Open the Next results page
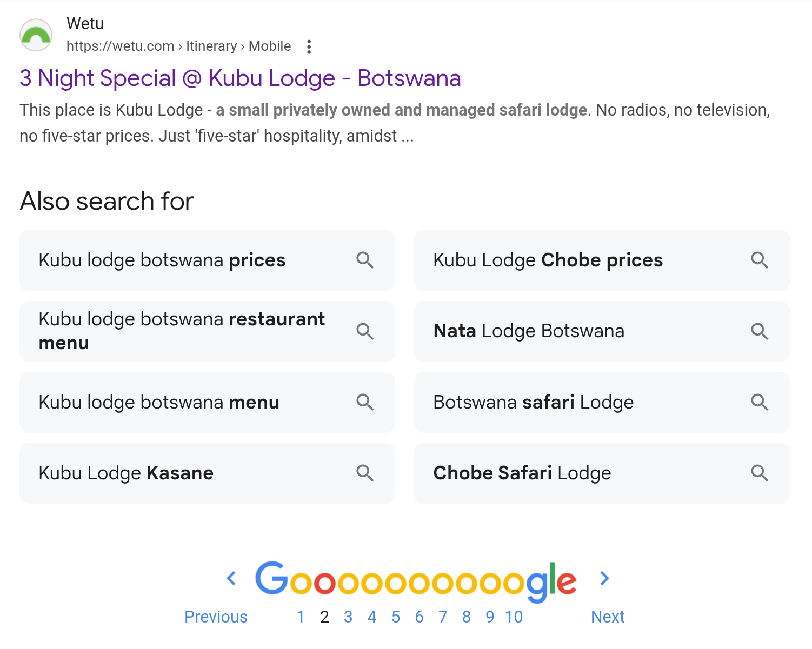Viewport: 812px width, 649px height. 608,616
